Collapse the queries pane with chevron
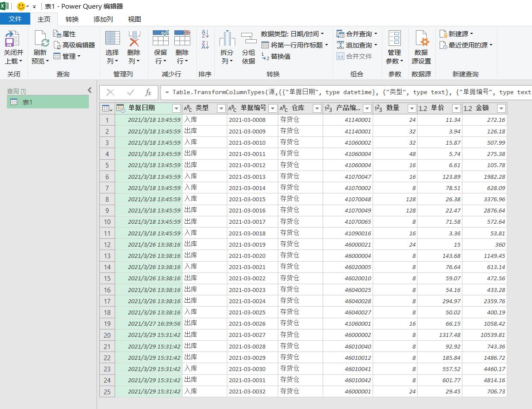This screenshot has width=532, height=409. tap(90, 90)
